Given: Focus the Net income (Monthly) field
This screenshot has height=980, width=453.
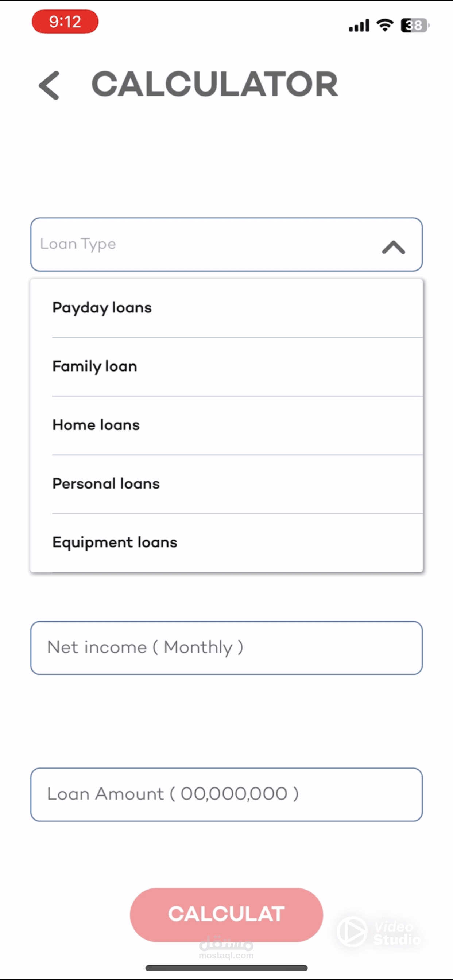Looking at the screenshot, I should point(226,647).
